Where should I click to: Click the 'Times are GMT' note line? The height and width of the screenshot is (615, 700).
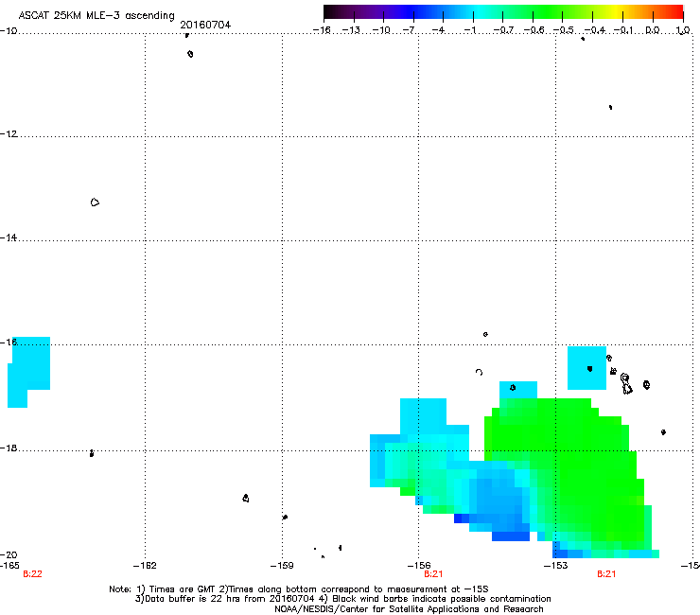coord(299,589)
